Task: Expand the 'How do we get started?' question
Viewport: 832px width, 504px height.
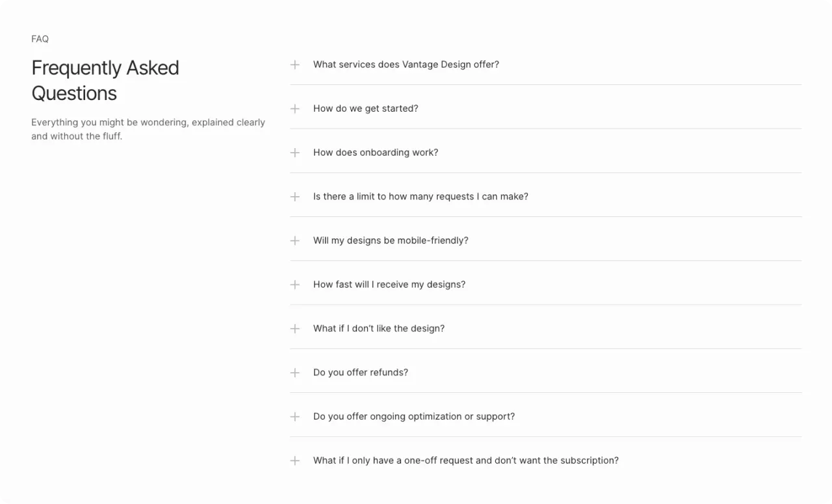Action: 546,108
